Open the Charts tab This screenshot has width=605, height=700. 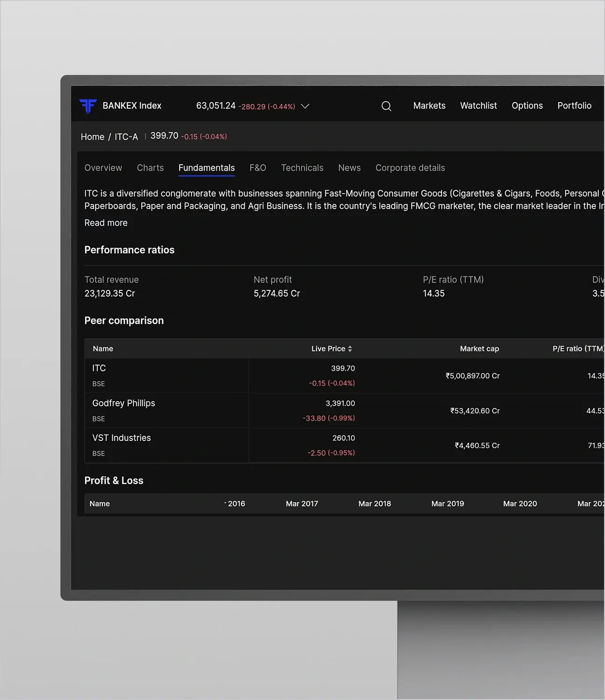(x=150, y=168)
